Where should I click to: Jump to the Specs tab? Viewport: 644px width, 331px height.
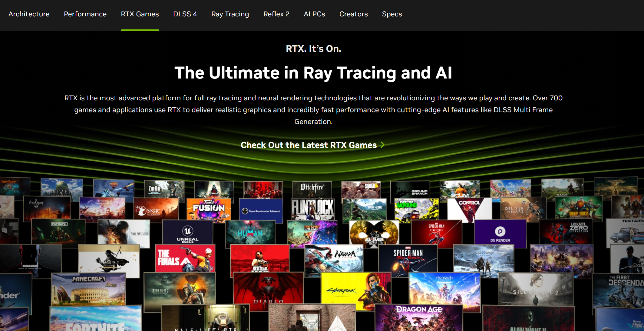pyautogui.click(x=392, y=14)
